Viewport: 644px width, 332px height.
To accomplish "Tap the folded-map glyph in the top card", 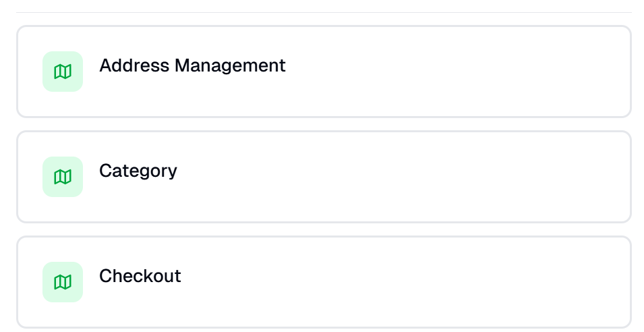I will click(63, 72).
